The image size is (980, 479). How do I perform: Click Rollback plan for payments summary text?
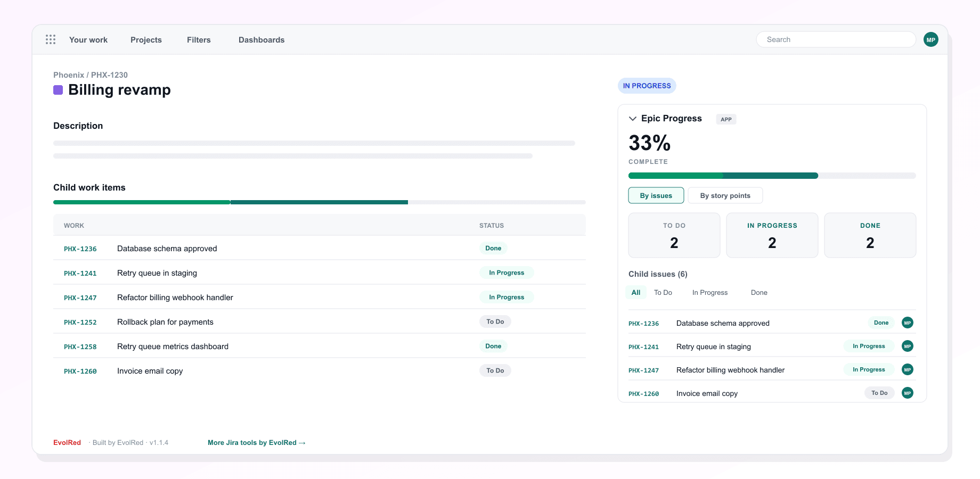point(165,322)
